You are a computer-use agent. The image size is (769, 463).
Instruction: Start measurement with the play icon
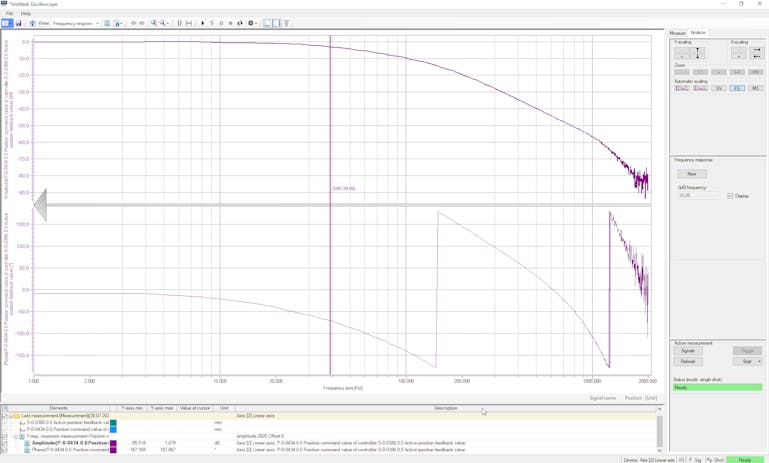(203, 23)
